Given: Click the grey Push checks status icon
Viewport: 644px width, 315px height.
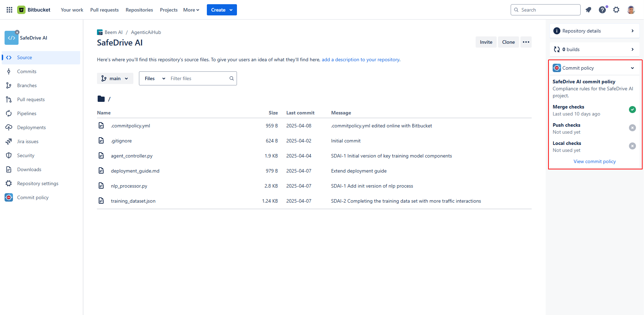Looking at the screenshot, I should [x=632, y=128].
